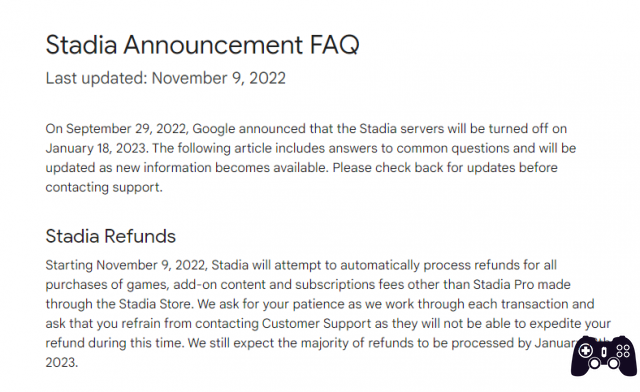
Task: Click the words contacting support
Action: click(x=104, y=187)
